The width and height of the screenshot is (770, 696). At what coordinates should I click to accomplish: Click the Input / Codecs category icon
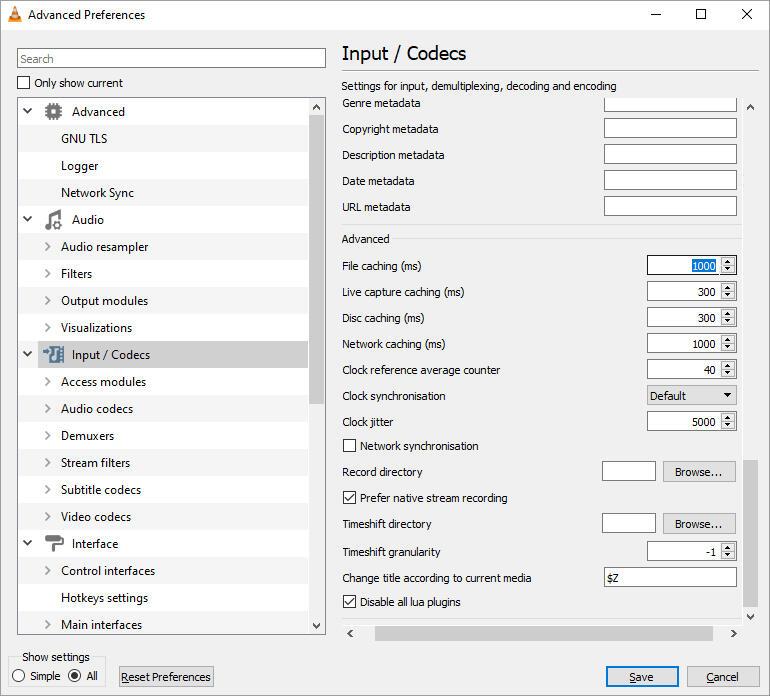53,355
